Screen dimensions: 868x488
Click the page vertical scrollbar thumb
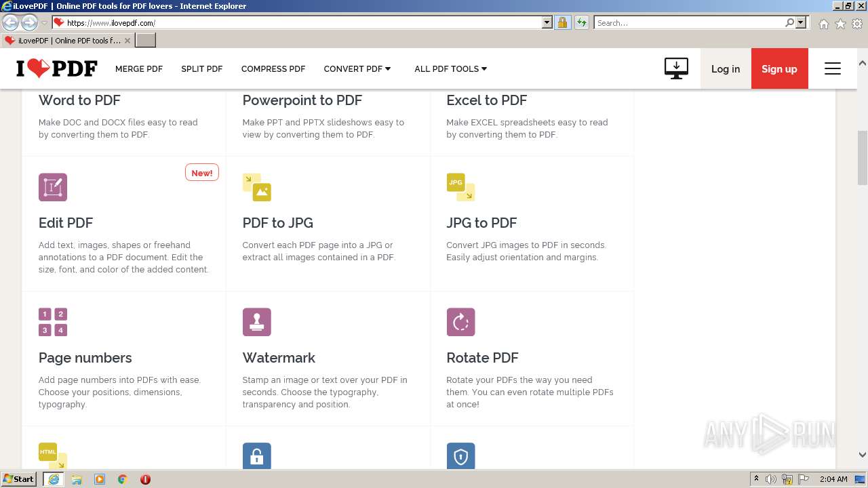863,157
